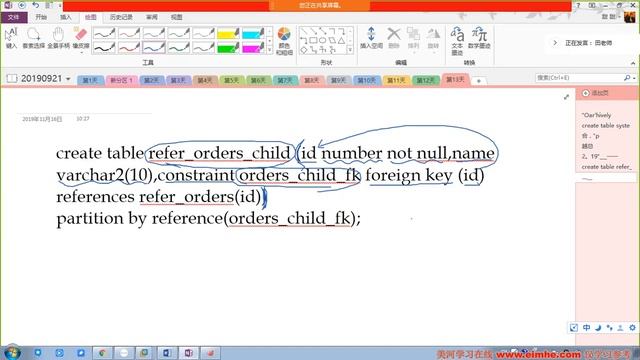Switch to the History ribbon tab
This screenshot has width=640, height=360.
click(x=121, y=17)
